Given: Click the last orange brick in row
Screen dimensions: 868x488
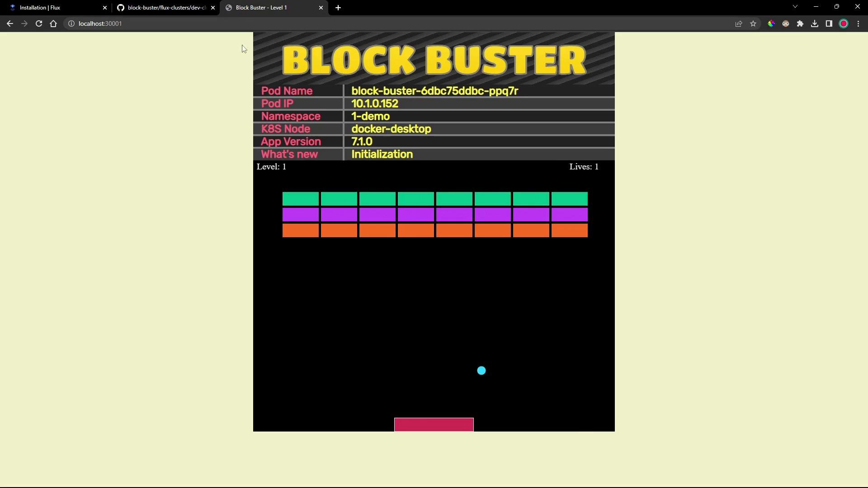Looking at the screenshot, I should pyautogui.click(x=570, y=230).
